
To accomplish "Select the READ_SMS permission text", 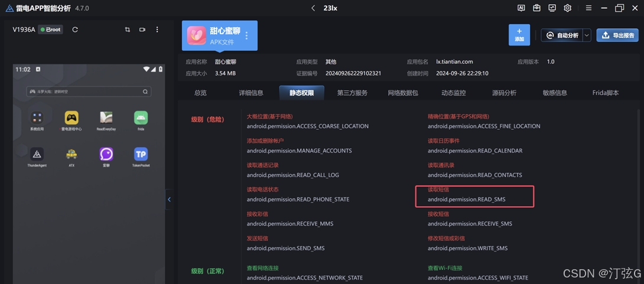I will point(467,200).
